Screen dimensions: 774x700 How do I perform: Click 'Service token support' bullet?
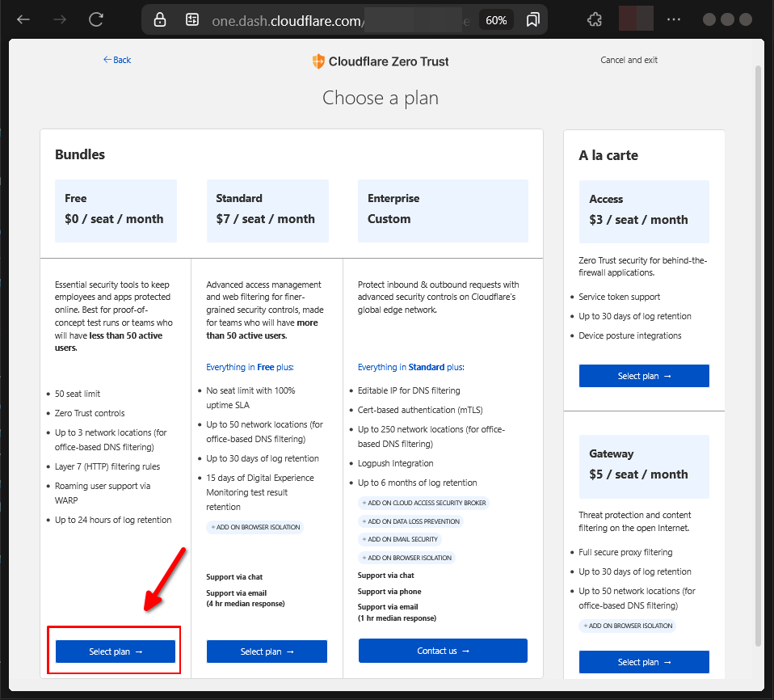(619, 297)
